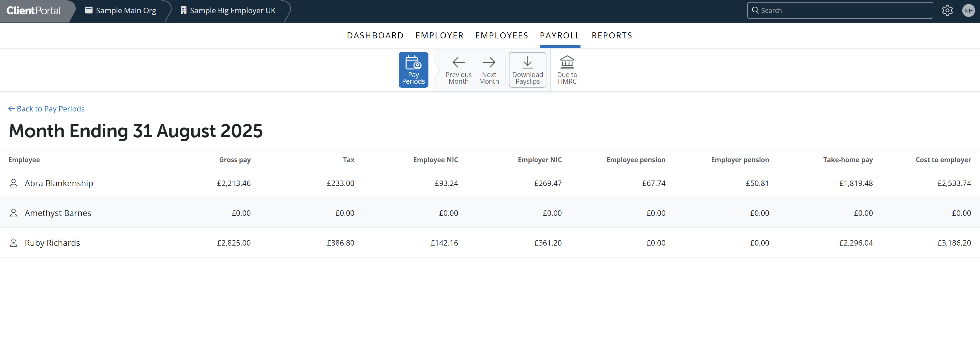This screenshot has height=345, width=980.
Task: Go to Previous Month arrow
Action: pos(458,62)
